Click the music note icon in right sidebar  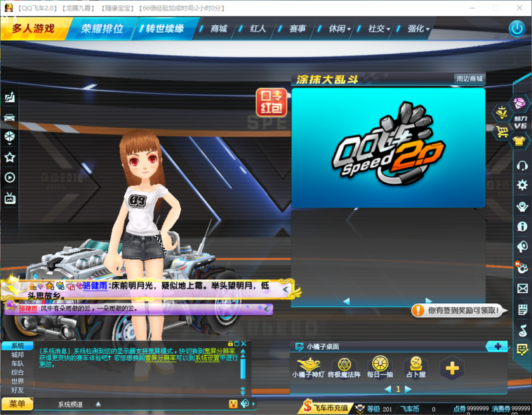tap(523, 330)
